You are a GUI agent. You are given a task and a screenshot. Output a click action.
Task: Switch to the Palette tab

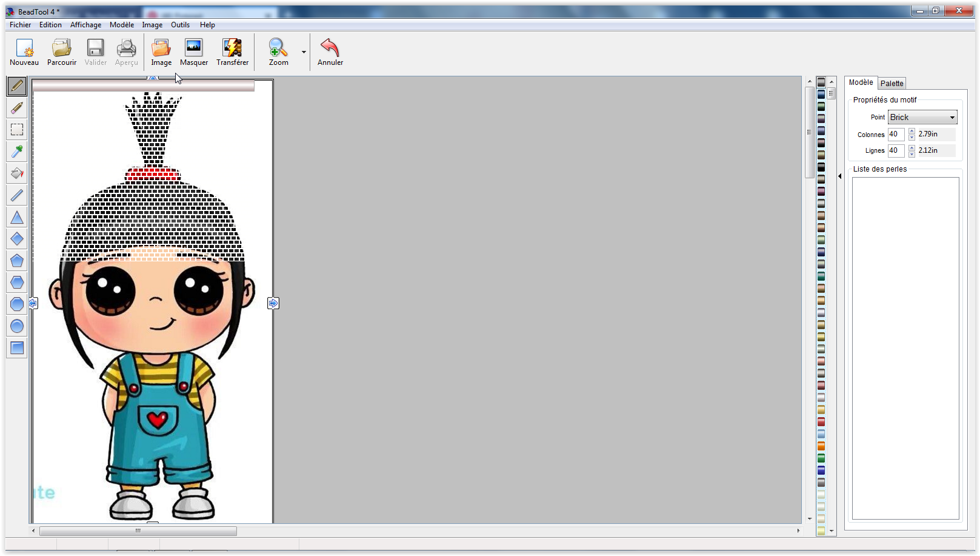coord(892,84)
